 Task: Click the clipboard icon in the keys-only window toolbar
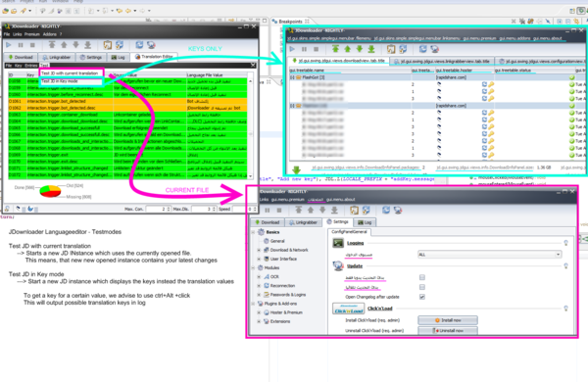click(391, 49)
